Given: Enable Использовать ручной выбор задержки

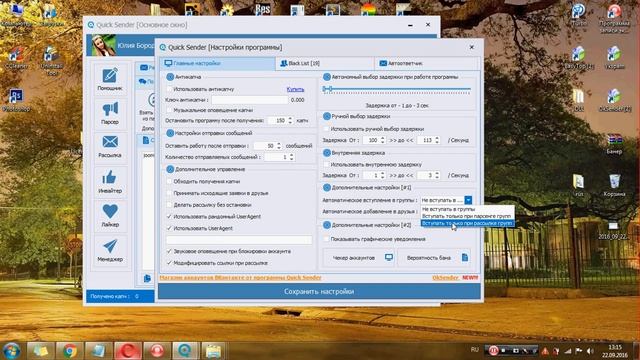Looking at the screenshot, I should [x=326, y=129].
